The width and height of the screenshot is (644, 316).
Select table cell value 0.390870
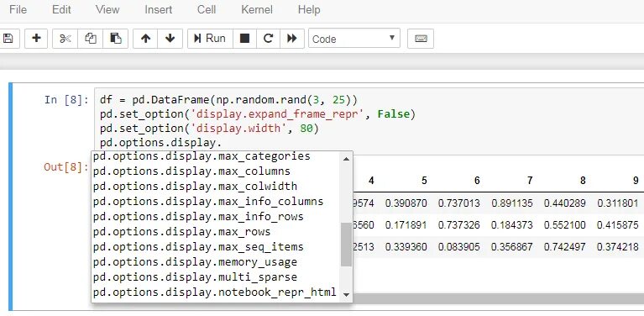coord(406,203)
